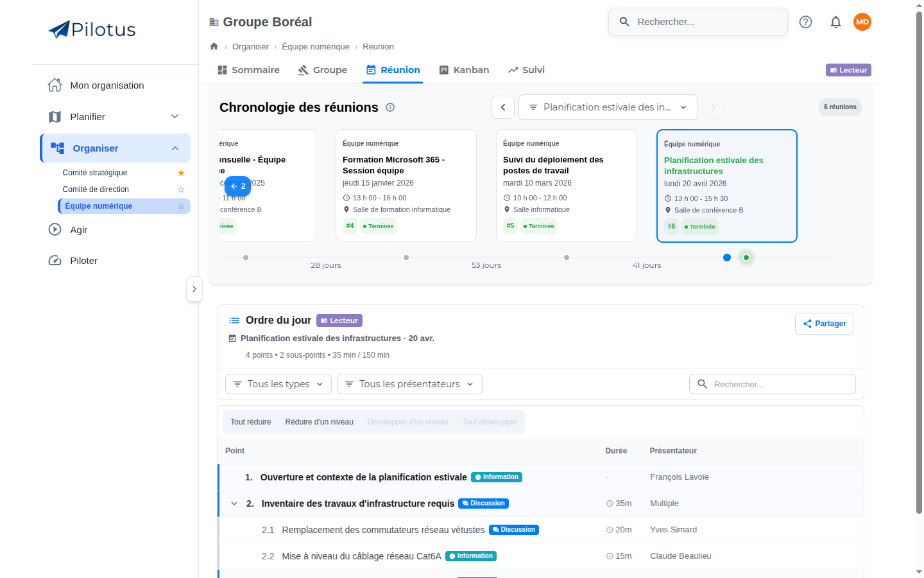Open the MD user avatar menu
The width and height of the screenshot is (924, 578).
point(862,22)
